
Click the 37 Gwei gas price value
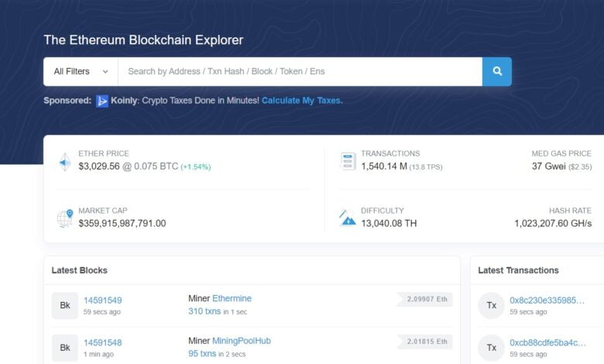coord(548,167)
